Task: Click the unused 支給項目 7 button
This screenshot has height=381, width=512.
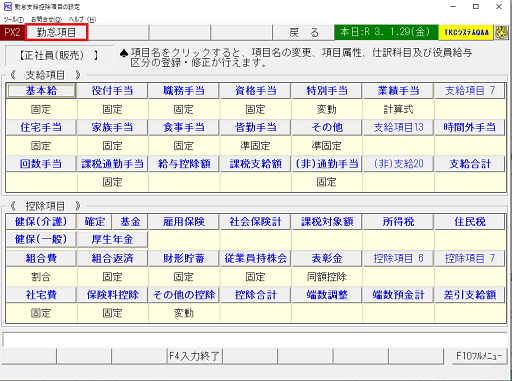Action: click(470, 91)
